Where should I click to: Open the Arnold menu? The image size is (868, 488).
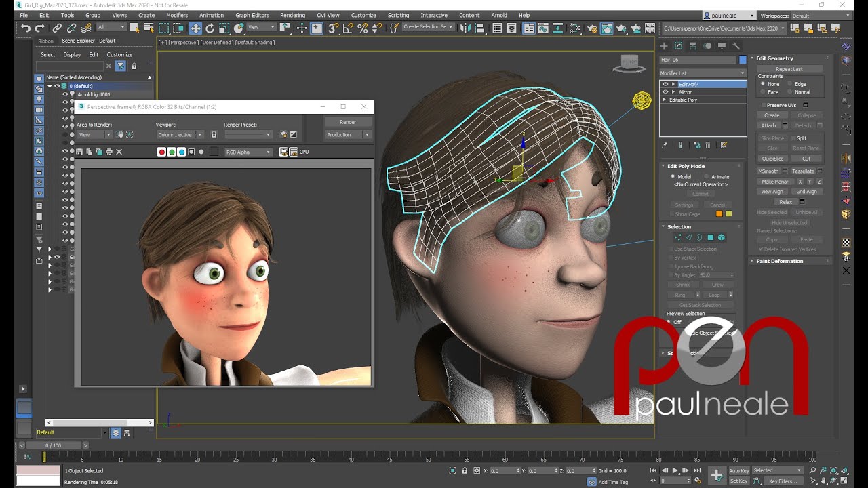499,15
